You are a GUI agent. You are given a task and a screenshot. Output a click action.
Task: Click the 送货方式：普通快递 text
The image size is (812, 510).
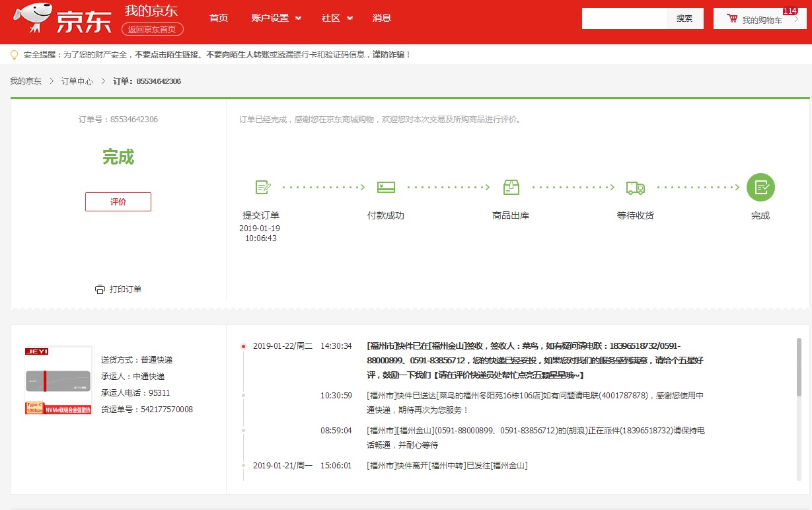(x=137, y=360)
